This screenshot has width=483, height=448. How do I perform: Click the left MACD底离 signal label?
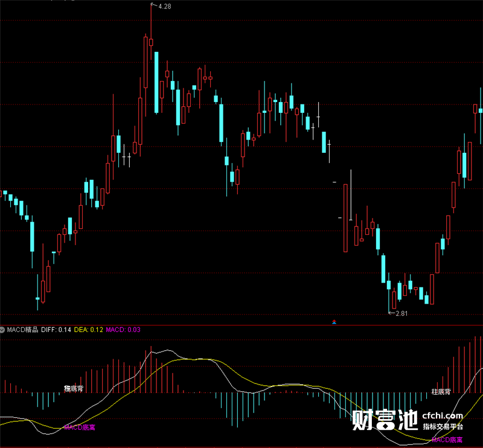click(80, 427)
